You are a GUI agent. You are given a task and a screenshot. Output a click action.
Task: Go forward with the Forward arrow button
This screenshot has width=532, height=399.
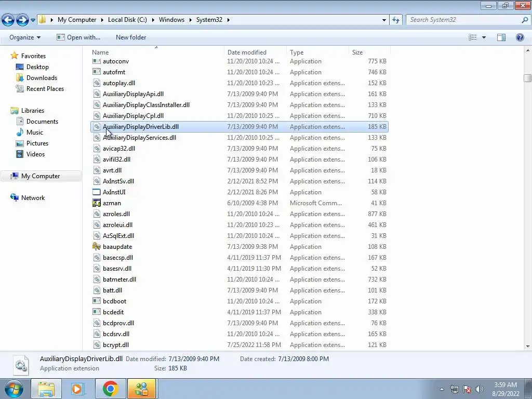click(22, 20)
